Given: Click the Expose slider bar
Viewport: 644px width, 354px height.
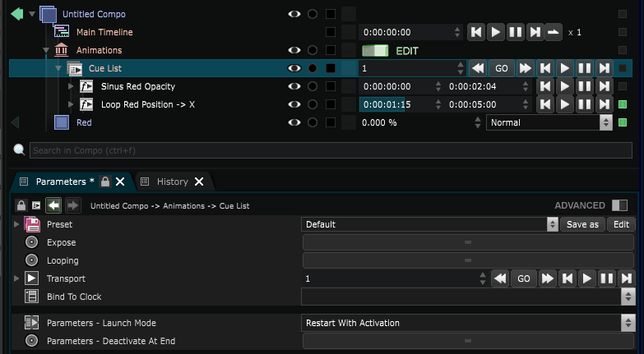Looking at the screenshot, I should [x=468, y=242].
